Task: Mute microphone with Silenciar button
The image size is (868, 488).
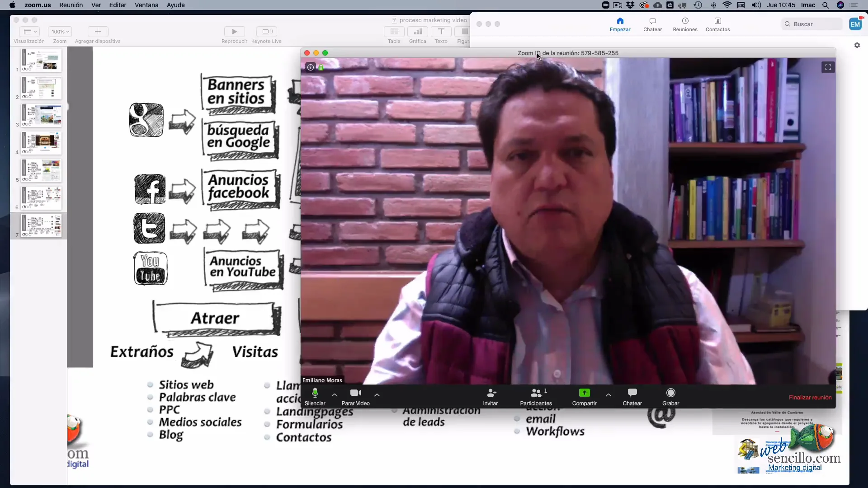Action: (315, 397)
